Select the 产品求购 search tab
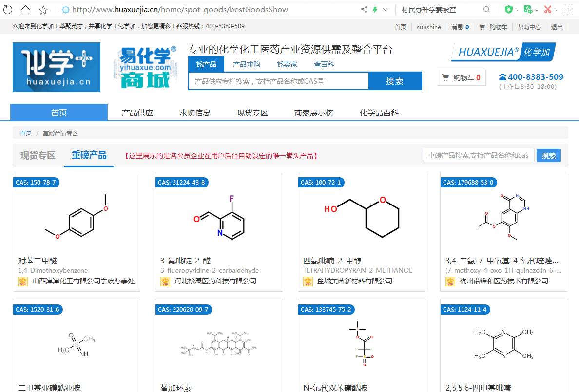Viewport: 579px width, 392px height. tap(246, 64)
